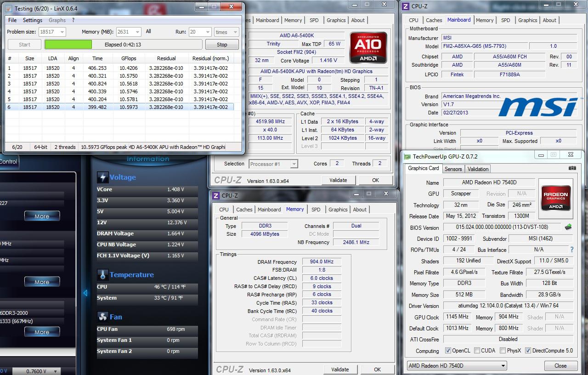
Task: Click the AMD A10 processor logo
Action: [368, 48]
